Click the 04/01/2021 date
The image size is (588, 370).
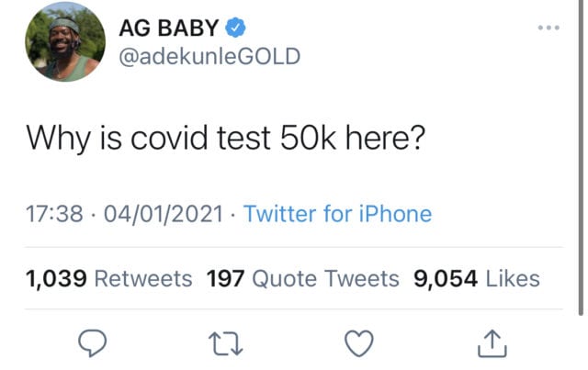pyautogui.click(x=164, y=214)
